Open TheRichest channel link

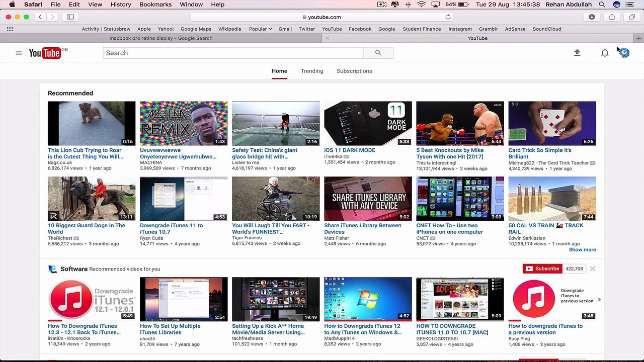[60, 238]
